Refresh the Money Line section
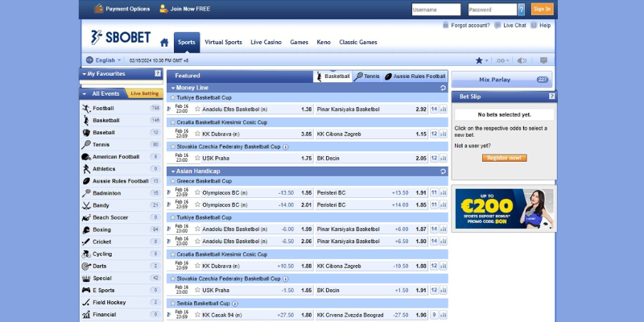 click(x=443, y=88)
